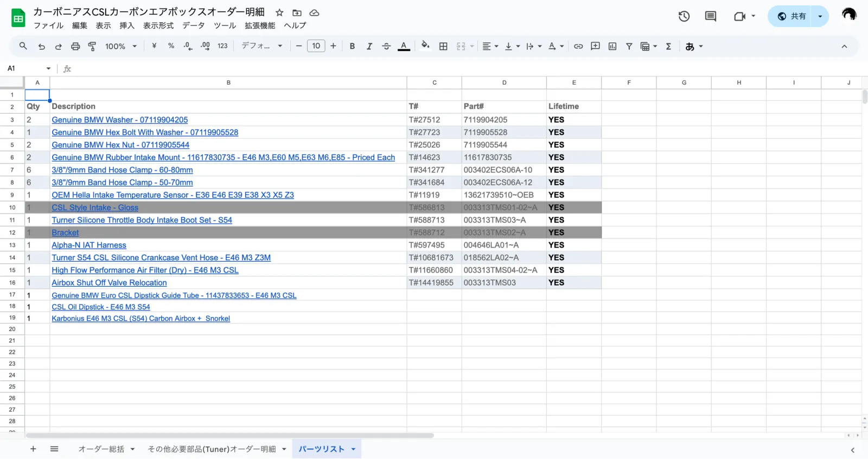Open the zoom 100% dropdown
868x459 pixels.
(x=121, y=47)
